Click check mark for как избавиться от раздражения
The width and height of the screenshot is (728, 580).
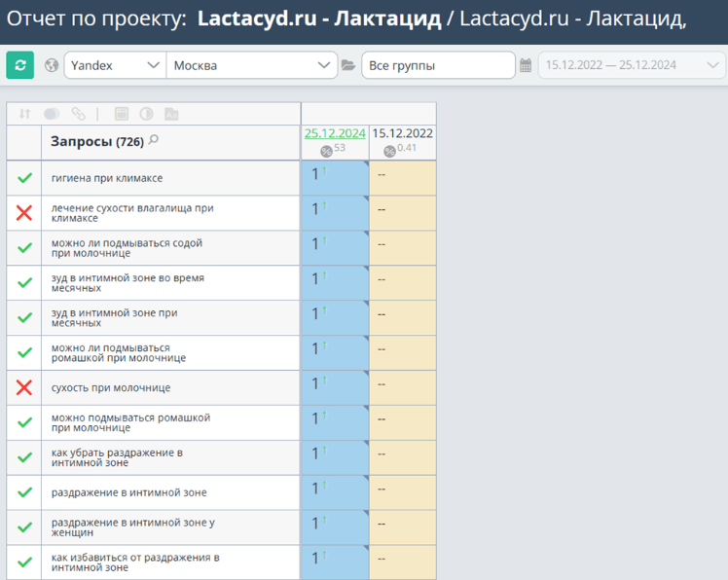[24, 562]
